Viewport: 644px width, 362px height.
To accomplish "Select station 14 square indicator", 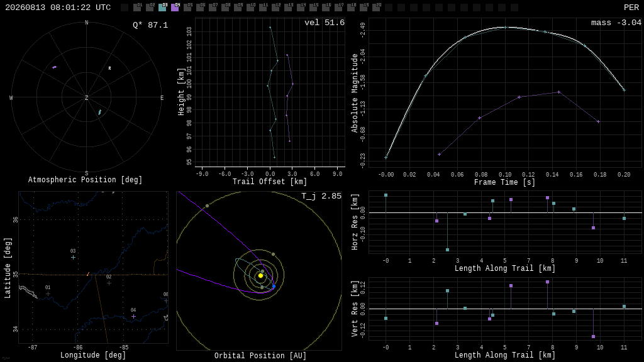I will click(301, 8).
